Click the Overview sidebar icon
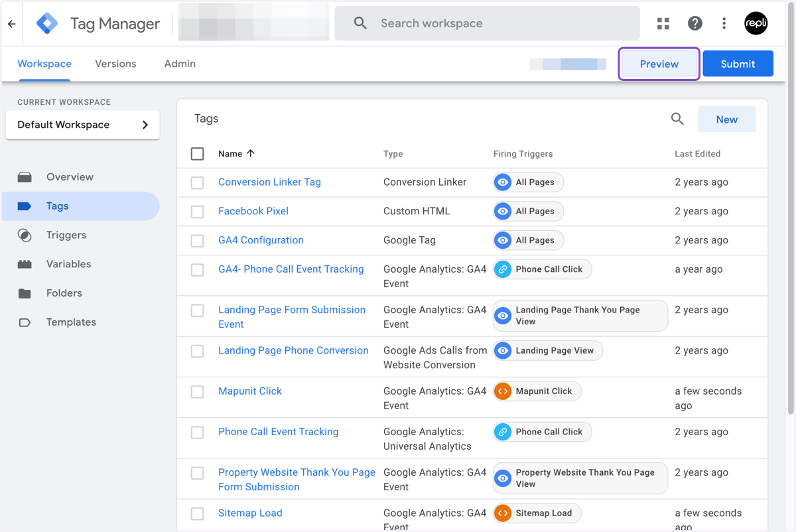 pyautogui.click(x=25, y=177)
